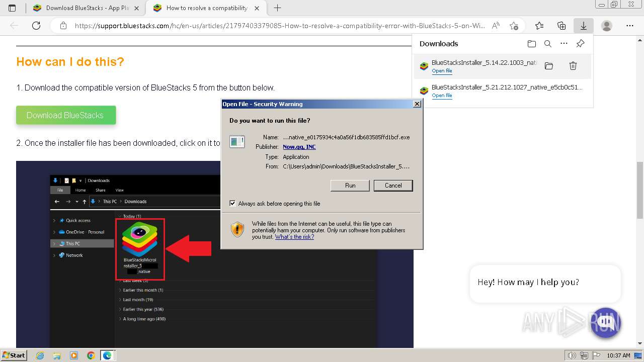Click the address bar URL
The width and height of the screenshot is (644, 362).
(x=280, y=26)
